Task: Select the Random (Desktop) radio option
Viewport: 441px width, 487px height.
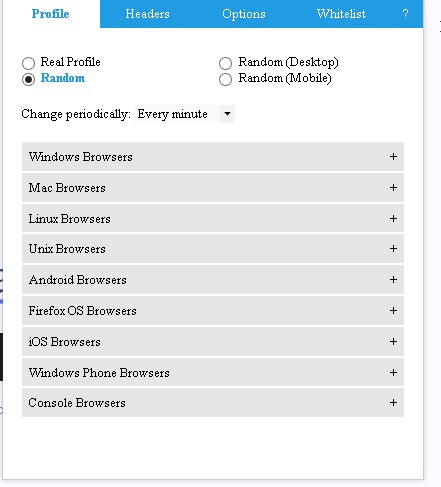Action: pos(225,63)
